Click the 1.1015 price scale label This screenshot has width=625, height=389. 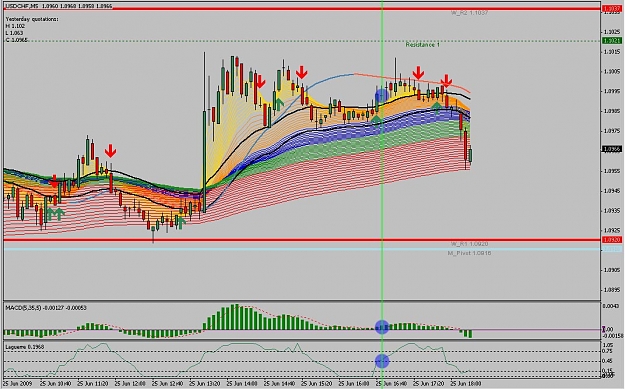click(612, 52)
